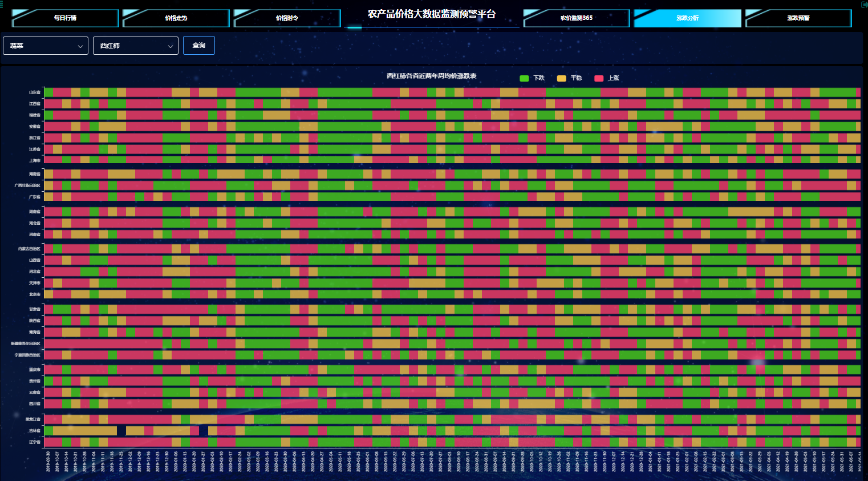Open the 农价监测365 tab

click(x=576, y=18)
